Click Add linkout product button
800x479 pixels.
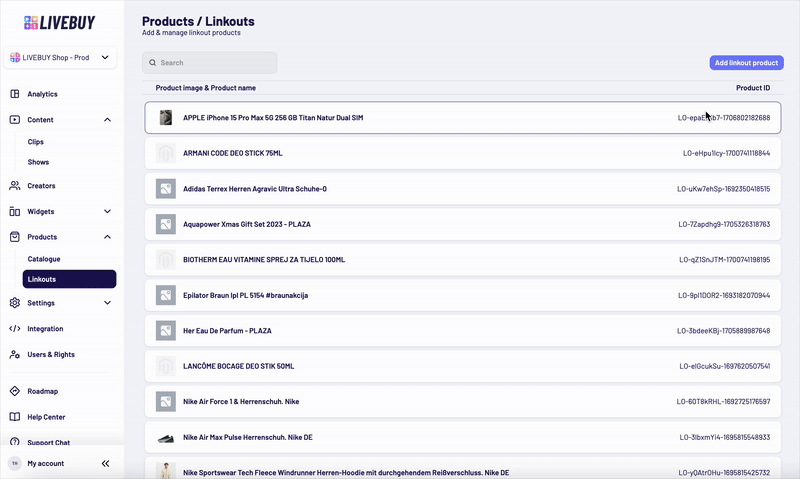[x=745, y=63]
